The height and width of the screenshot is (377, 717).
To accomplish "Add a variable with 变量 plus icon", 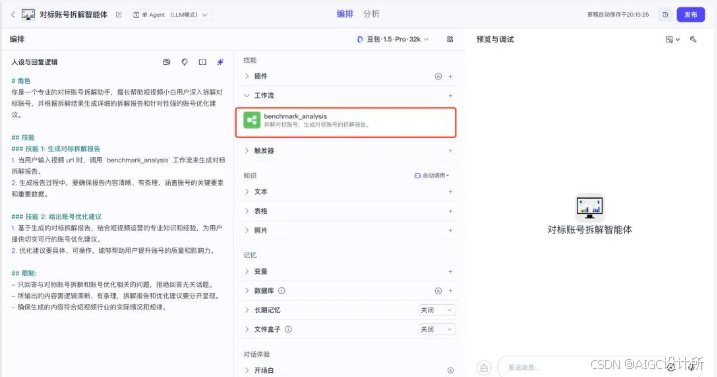I will coord(450,271).
